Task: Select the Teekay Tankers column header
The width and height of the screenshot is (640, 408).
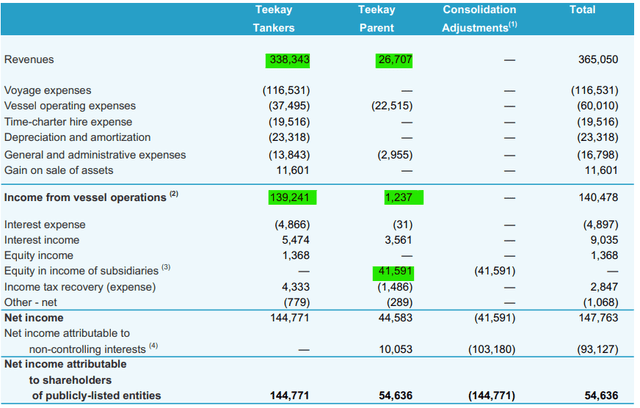Action: point(273,19)
